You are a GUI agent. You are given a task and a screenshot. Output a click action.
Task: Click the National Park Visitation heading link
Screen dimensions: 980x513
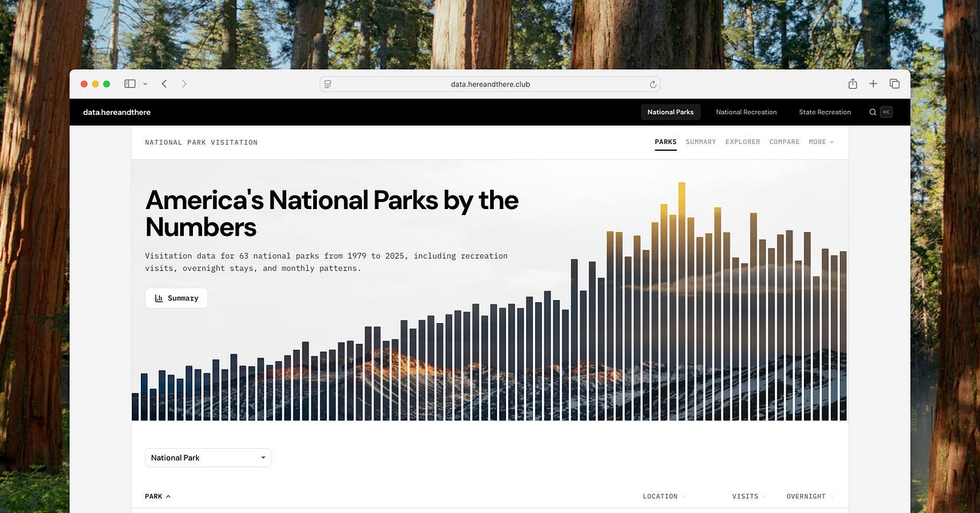(201, 142)
